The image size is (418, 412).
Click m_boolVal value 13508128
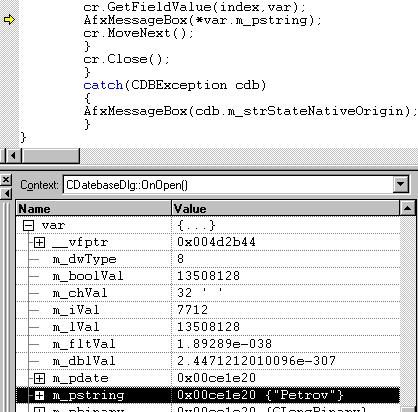pos(208,276)
